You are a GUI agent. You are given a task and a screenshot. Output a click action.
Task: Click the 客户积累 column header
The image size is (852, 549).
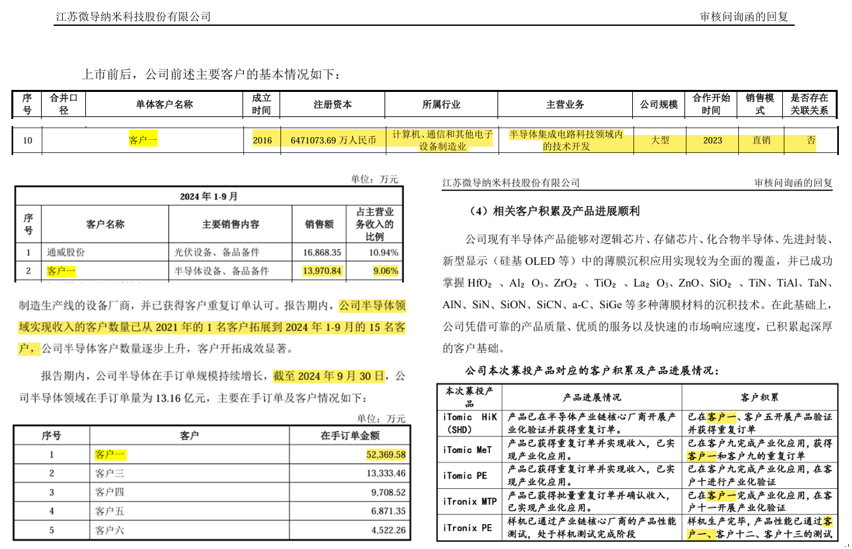759,397
